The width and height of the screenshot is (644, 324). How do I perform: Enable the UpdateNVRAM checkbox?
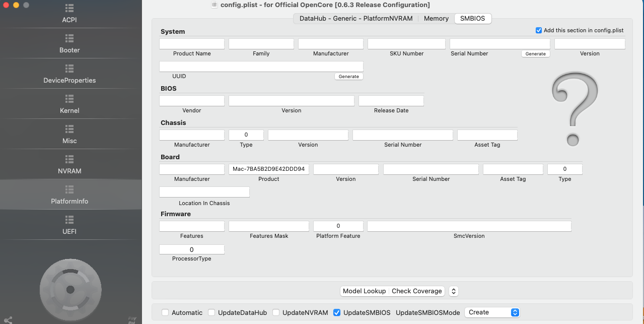pos(276,312)
